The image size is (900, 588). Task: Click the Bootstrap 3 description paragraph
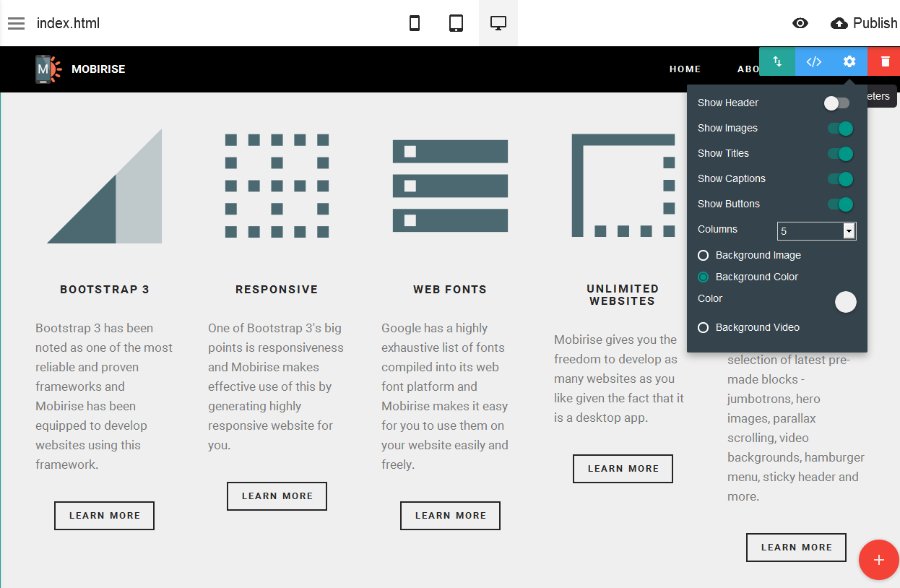click(x=105, y=397)
